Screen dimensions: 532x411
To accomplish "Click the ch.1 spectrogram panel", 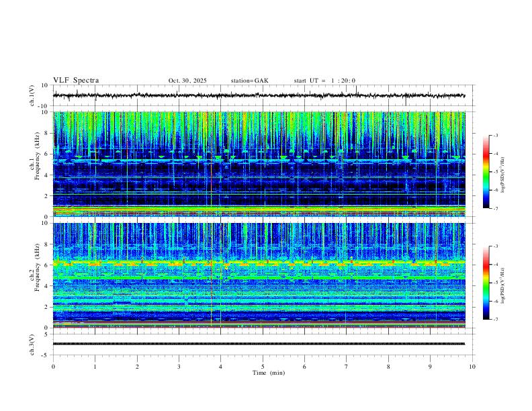I will tap(259, 164).
